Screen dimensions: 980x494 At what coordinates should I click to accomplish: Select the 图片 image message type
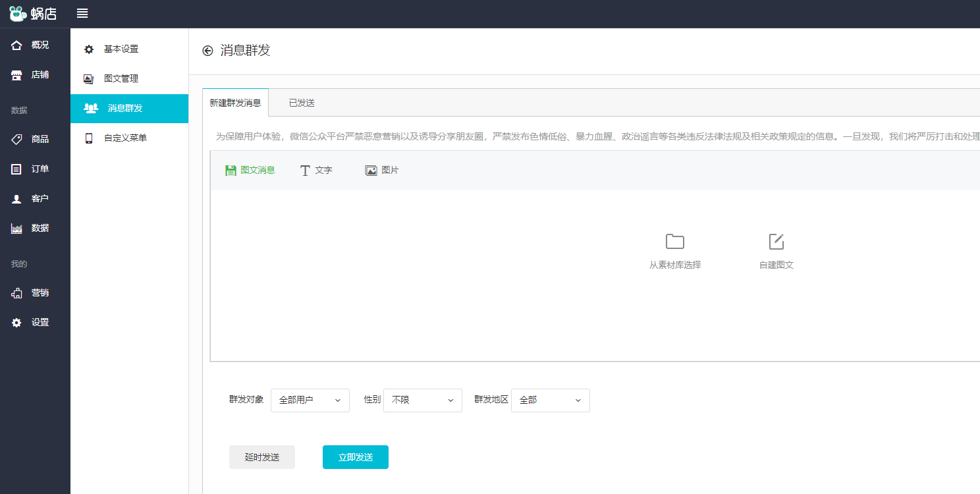382,169
